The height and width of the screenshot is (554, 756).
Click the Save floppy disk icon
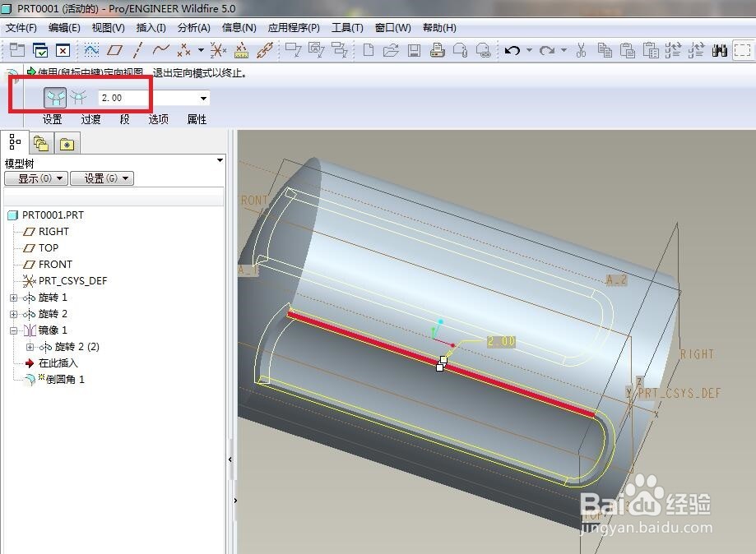pos(414,49)
